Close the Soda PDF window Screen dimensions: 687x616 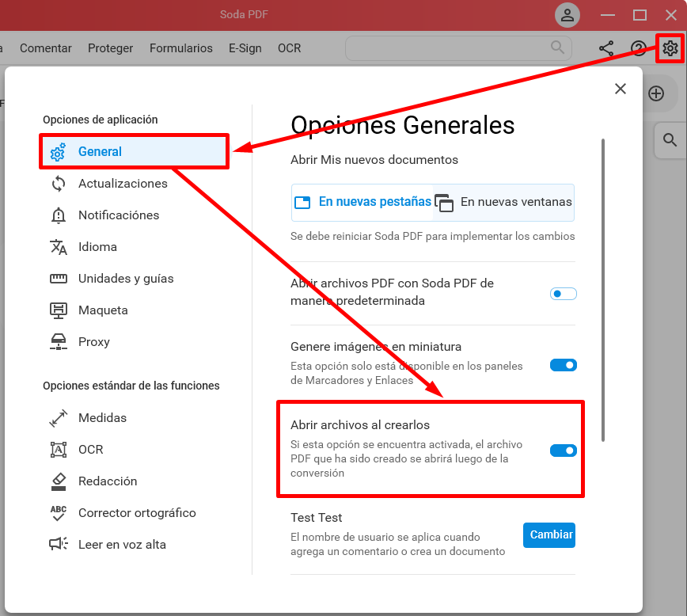(x=671, y=15)
